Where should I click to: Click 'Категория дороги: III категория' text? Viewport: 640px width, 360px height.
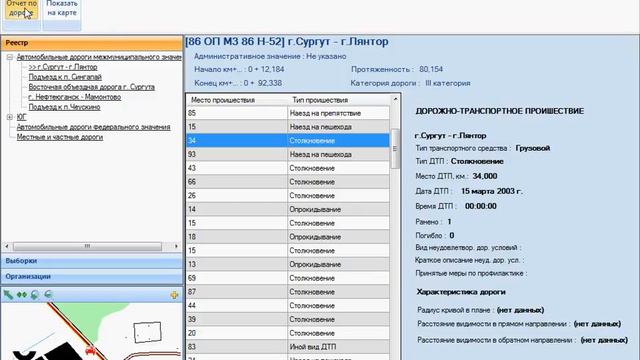point(411,83)
